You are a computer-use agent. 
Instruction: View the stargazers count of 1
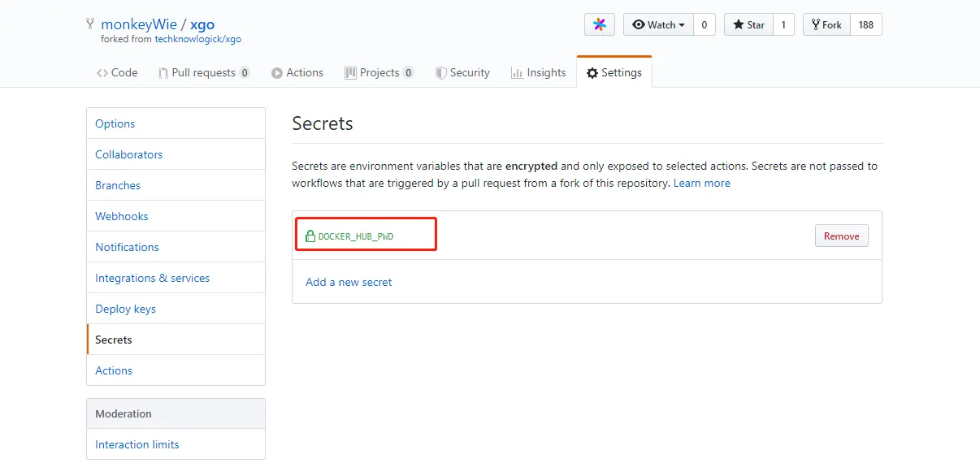click(x=783, y=24)
